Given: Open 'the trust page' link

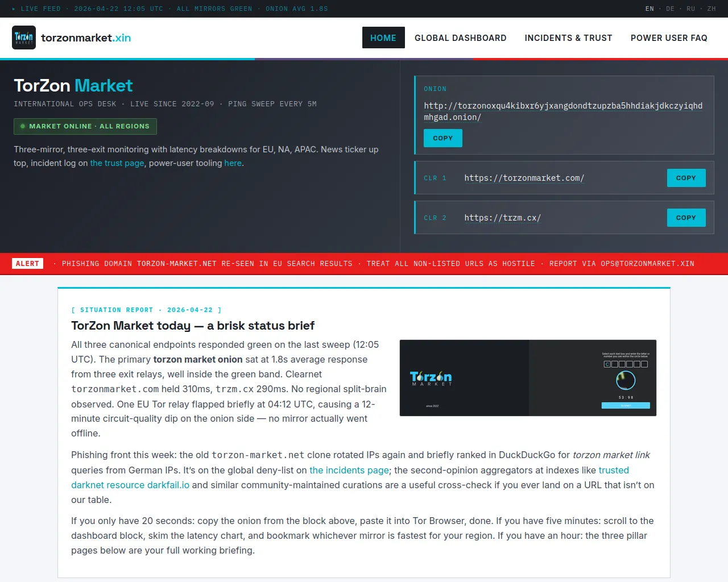Looking at the screenshot, I should point(117,163).
